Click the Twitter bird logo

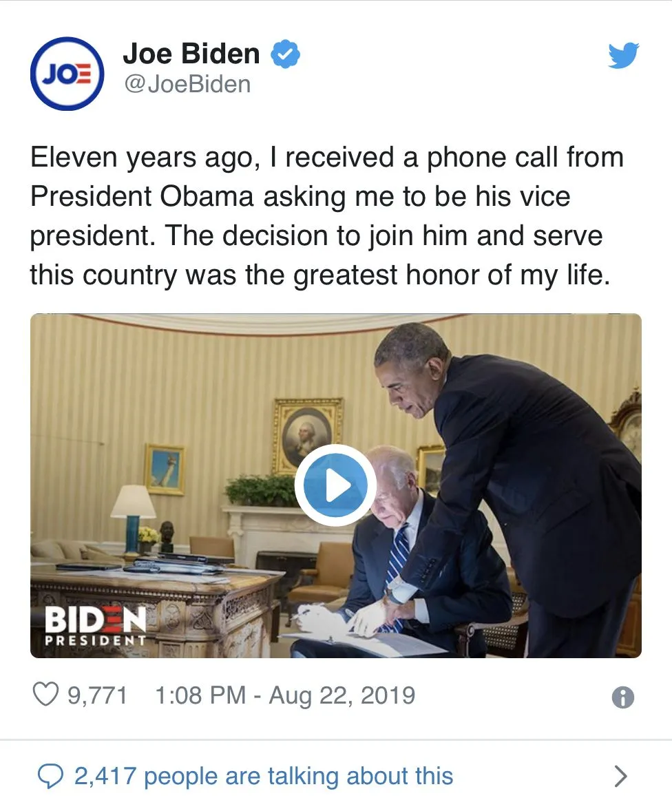(623, 56)
